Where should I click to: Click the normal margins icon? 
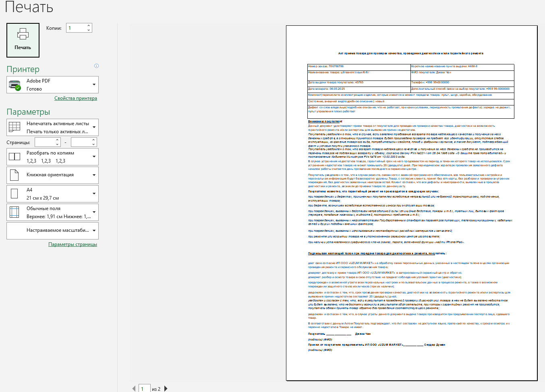pos(15,212)
